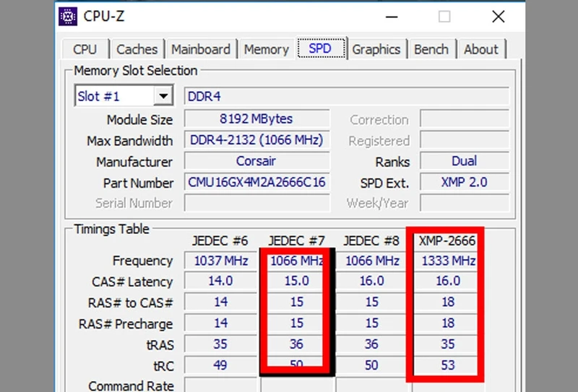Open the Slot #1 dropdown arrow

pos(163,96)
